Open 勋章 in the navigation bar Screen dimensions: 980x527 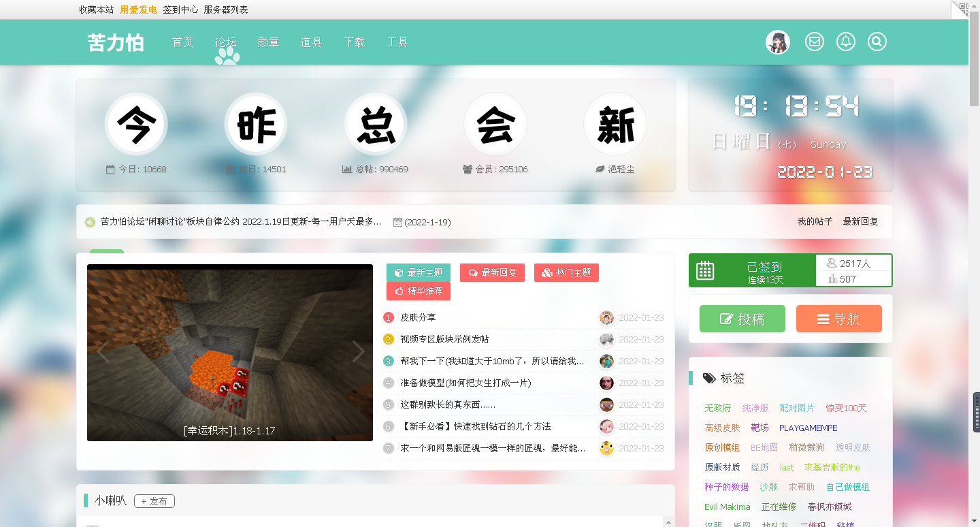[268, 42]
